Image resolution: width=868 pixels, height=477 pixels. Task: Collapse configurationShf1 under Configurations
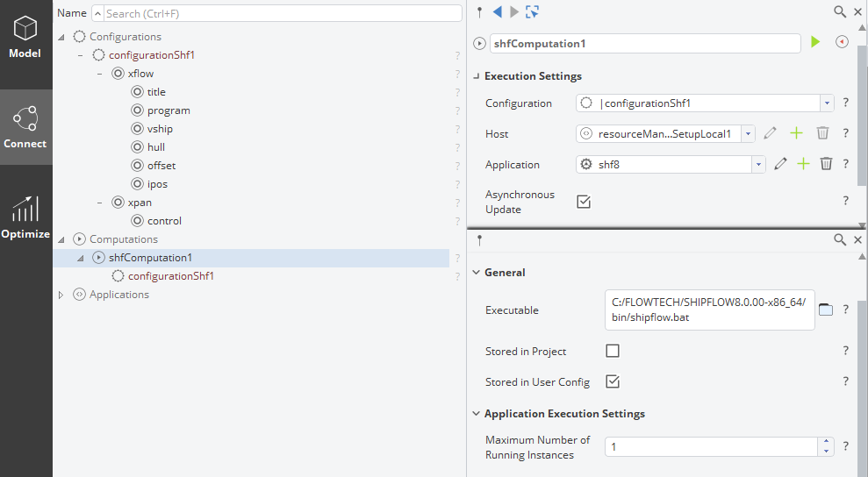(81, 55)
